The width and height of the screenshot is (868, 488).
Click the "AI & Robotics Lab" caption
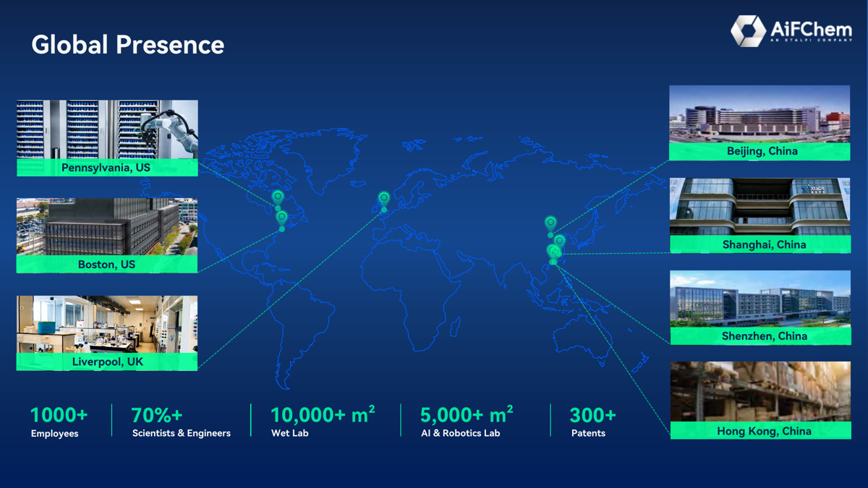click(461, 433)
